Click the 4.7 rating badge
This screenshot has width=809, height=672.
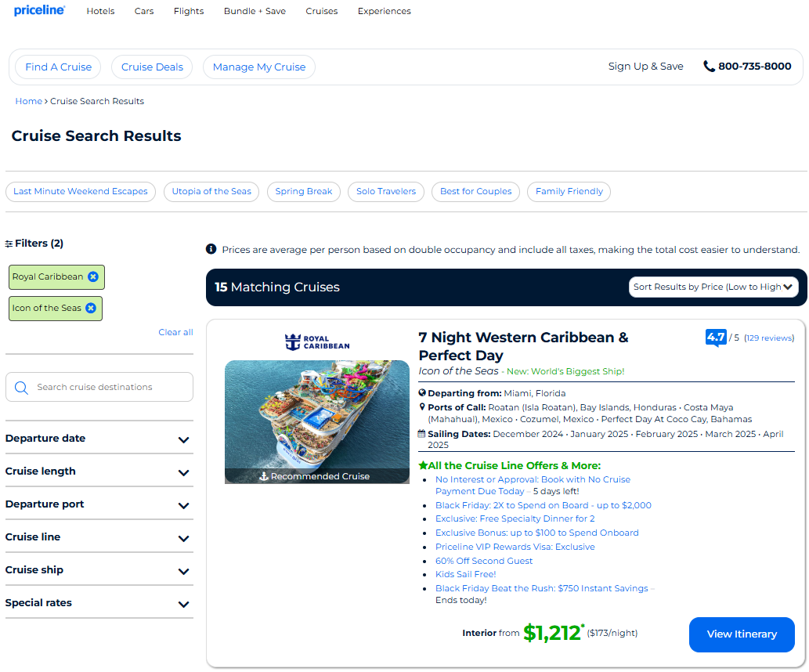click(x=716, y=338)
